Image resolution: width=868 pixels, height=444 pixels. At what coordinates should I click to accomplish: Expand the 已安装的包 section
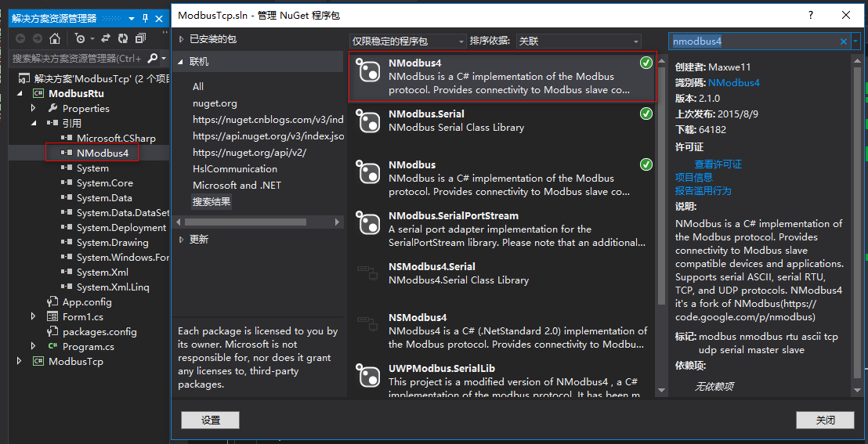tap(181, 38)
